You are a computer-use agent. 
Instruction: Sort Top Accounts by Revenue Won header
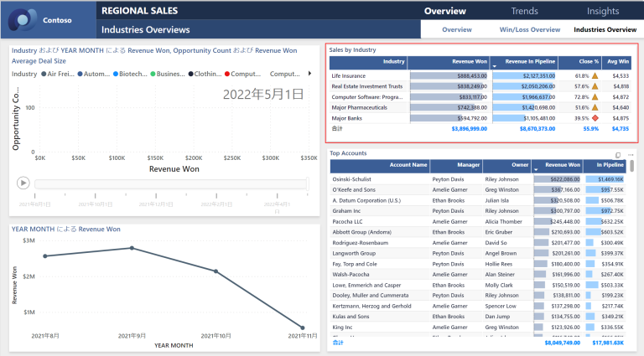click(x=562, y=166)
